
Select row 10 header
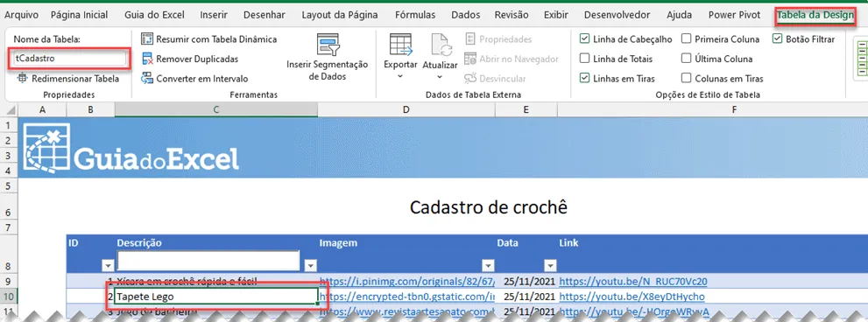coord(8,297)
